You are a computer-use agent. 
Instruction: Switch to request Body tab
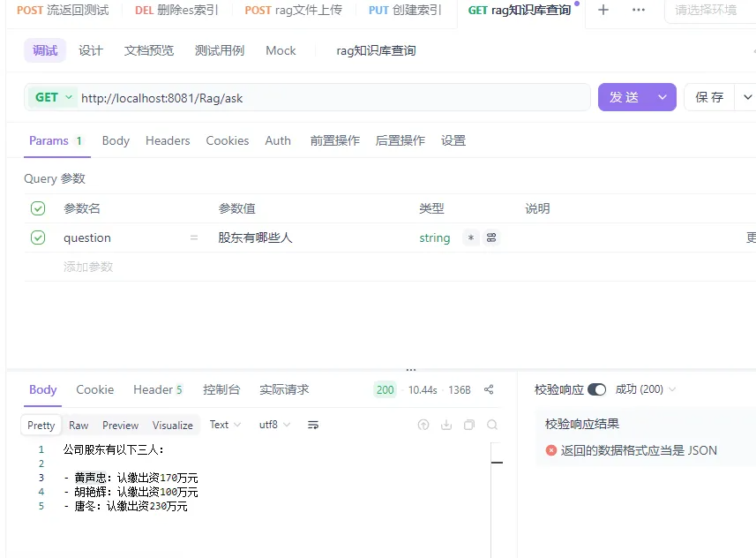[x=116, y=140]
